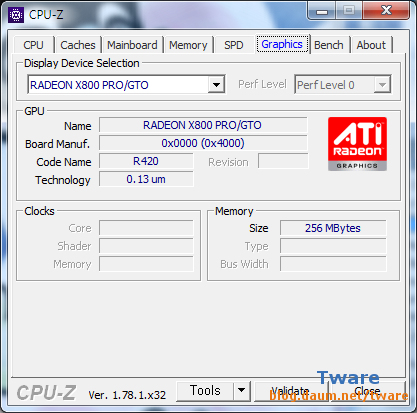The image size is (417, 413).
Task: Open the Mainboard tab
Action: pyautogui.click(x=132, y=45)
